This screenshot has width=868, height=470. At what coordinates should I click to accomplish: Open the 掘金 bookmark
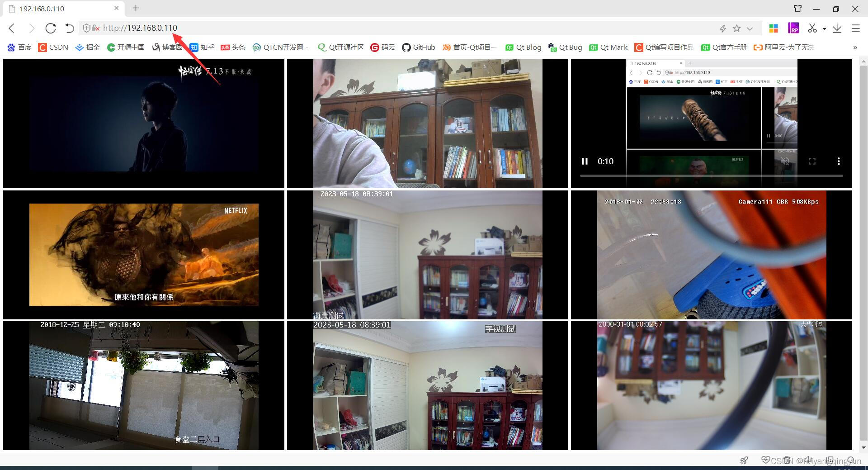point(87,47)
